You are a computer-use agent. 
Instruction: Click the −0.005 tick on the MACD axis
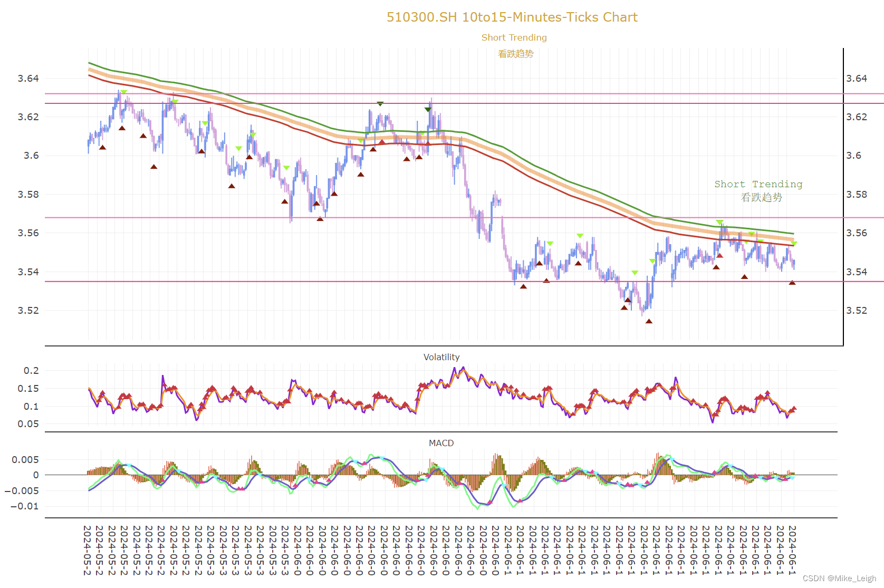[x=22, y=491]
